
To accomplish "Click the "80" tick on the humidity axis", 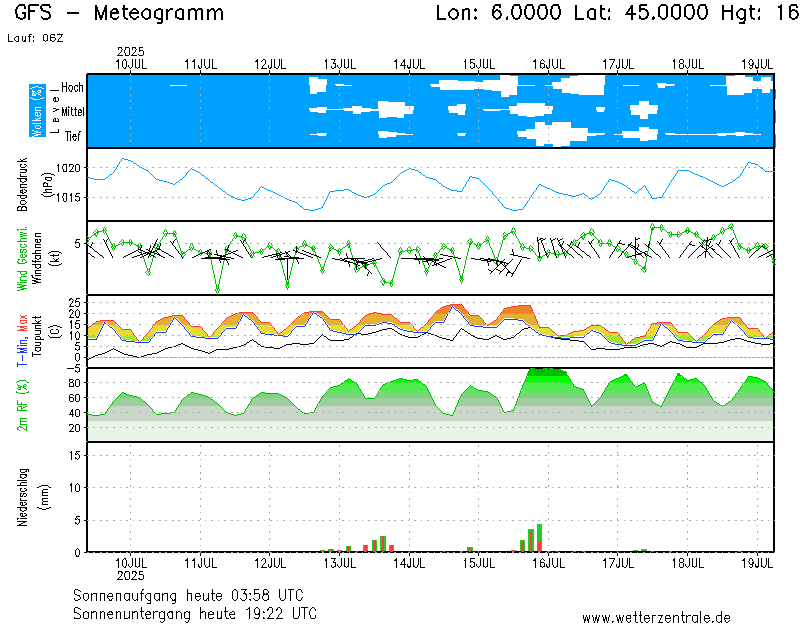I will pyautogui.click(x=75, y=383).
